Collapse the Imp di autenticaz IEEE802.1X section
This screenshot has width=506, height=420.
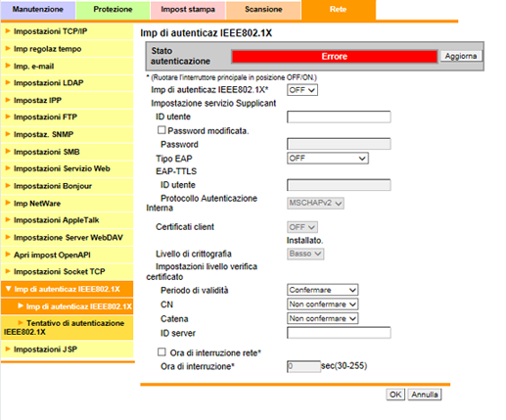(67, 289)
